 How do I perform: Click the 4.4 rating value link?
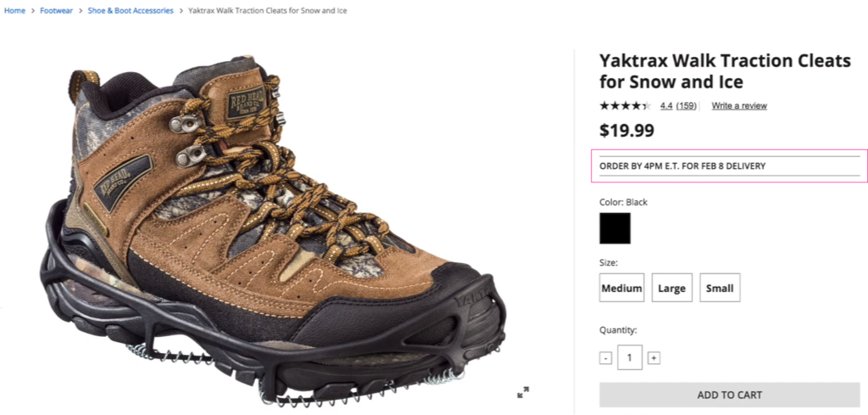click(666, 106)
